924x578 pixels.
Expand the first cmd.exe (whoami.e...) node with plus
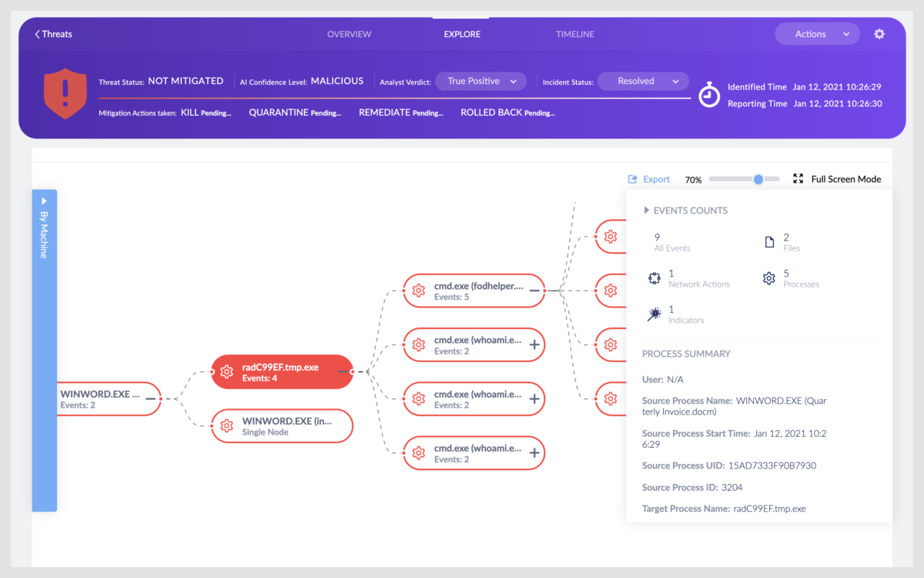coord(534,344)
